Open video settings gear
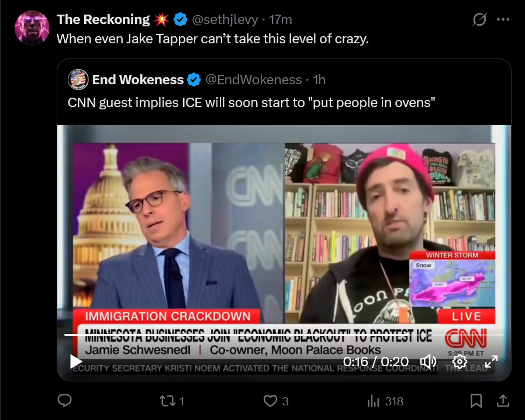525x420 pixels. [x=460, y=362]
